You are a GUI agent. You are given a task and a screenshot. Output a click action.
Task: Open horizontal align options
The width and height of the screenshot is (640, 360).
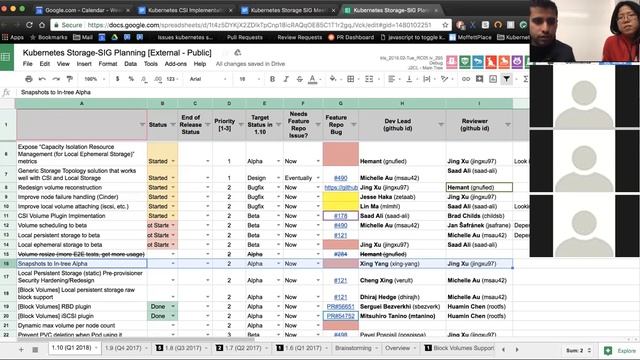pyautogui.click(x=391, y=79)
